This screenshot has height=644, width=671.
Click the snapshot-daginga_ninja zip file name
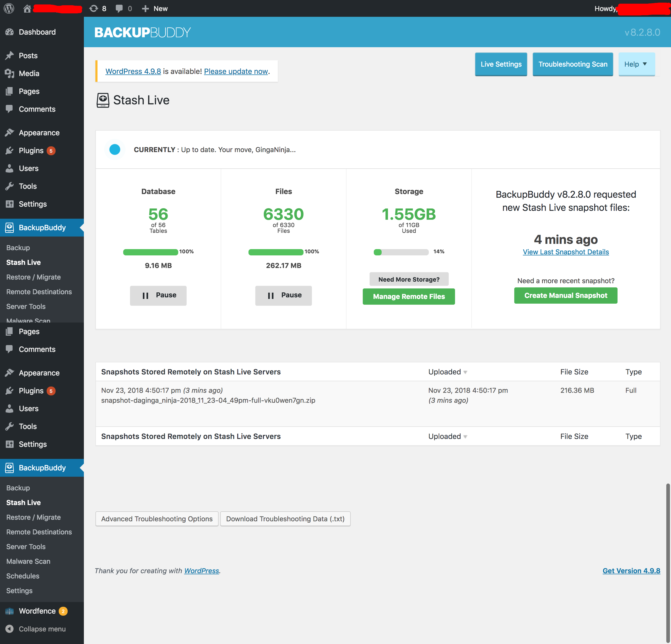[208, 400]
